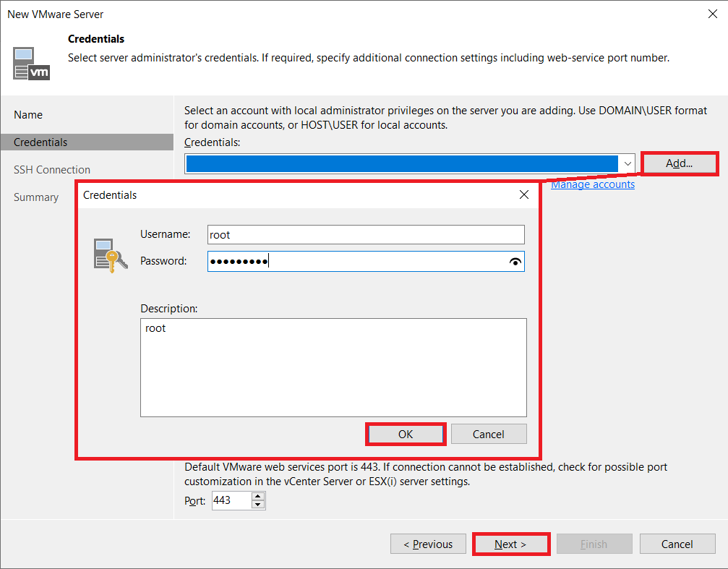Increase the port number with up arrow

click(x=258, y=496)
